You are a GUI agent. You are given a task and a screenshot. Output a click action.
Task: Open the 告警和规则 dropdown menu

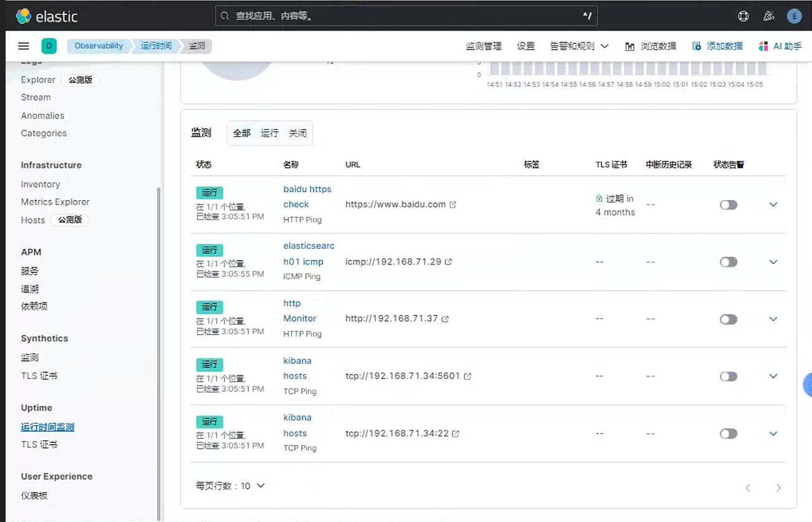pos(579,46)
